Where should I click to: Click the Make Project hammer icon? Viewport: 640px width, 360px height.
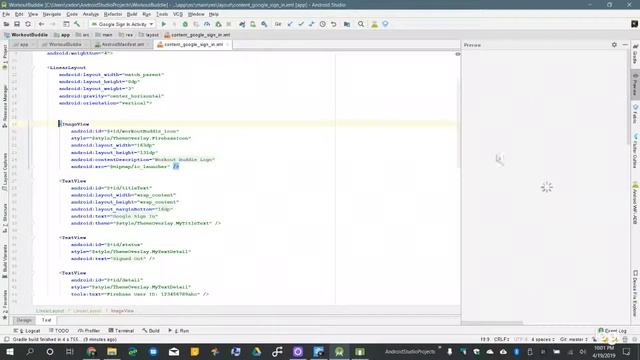(77, 24)
